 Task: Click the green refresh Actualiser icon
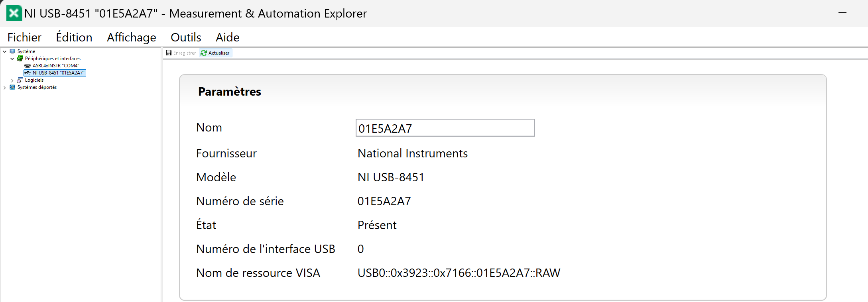coord(204,53)
